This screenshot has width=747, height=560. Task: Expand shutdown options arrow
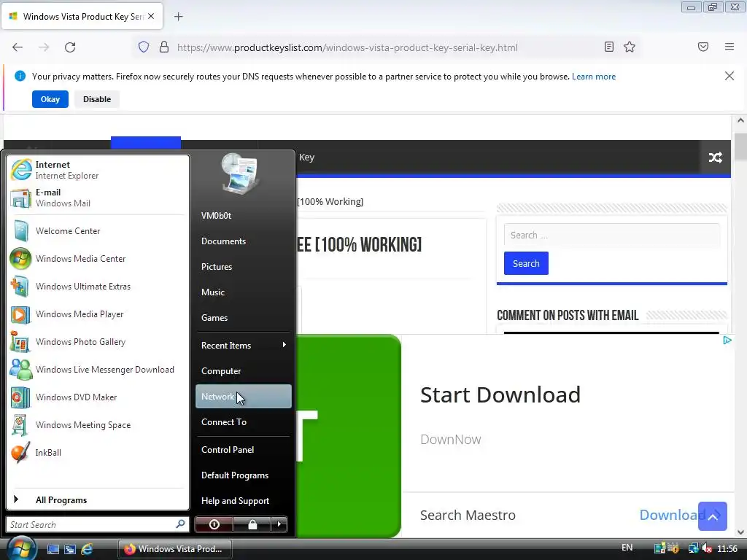tap(279, 524)
